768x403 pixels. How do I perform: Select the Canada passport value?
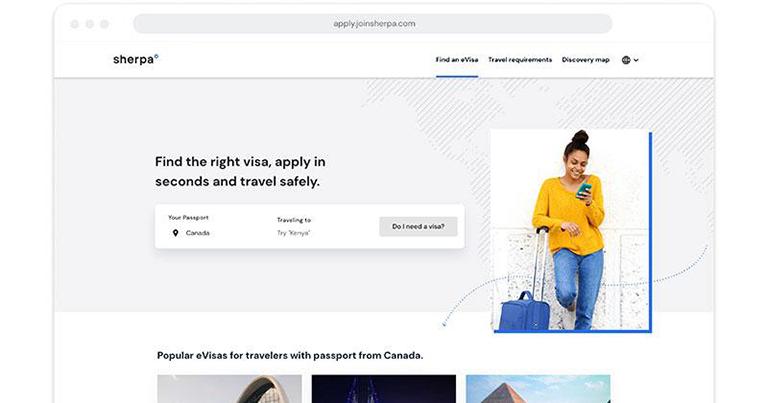click(197, 233)
